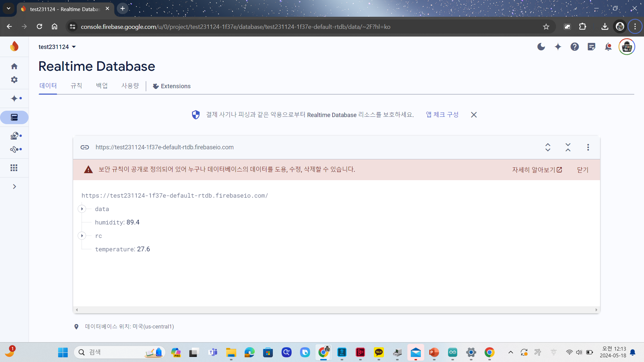Open Chrome downloads icon
This screenshot has width=644, height=362.
605,27
